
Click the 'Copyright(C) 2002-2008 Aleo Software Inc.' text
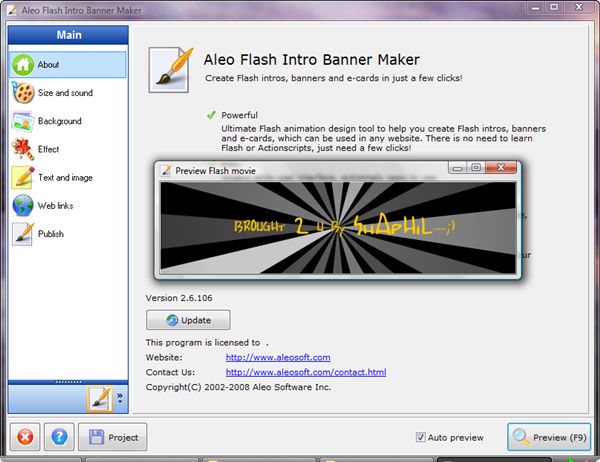(x=238, y=387)
